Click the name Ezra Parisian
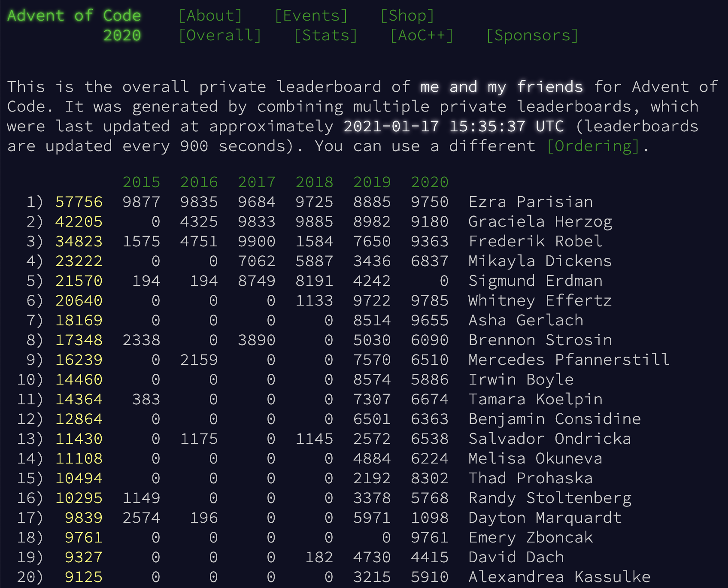 pyautogui.click(x=531, y=202)
